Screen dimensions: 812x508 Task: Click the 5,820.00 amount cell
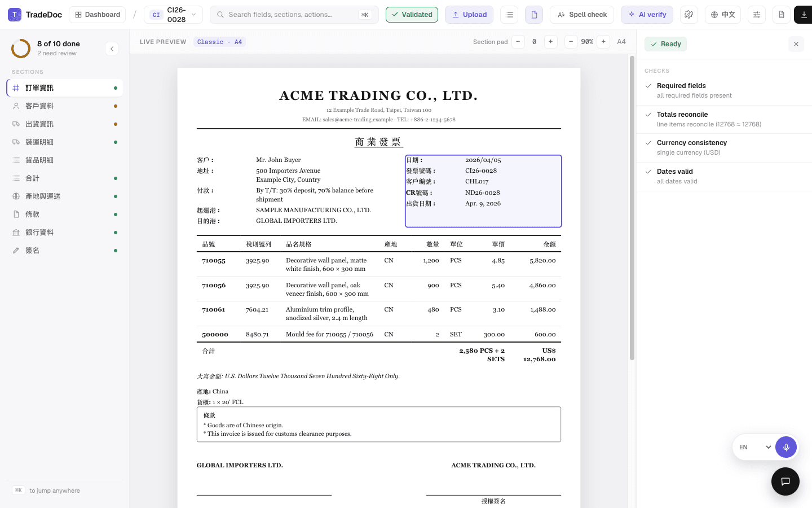coord(542,261)
